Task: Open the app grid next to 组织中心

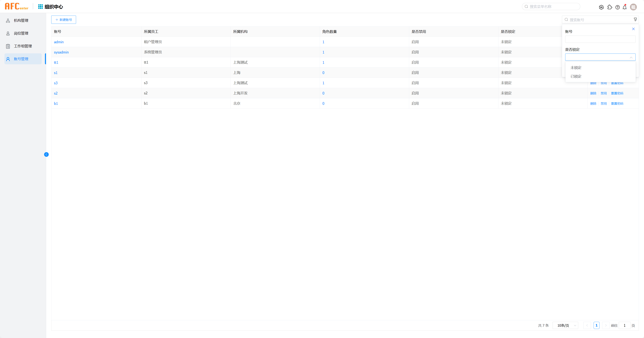Action: 40,7
